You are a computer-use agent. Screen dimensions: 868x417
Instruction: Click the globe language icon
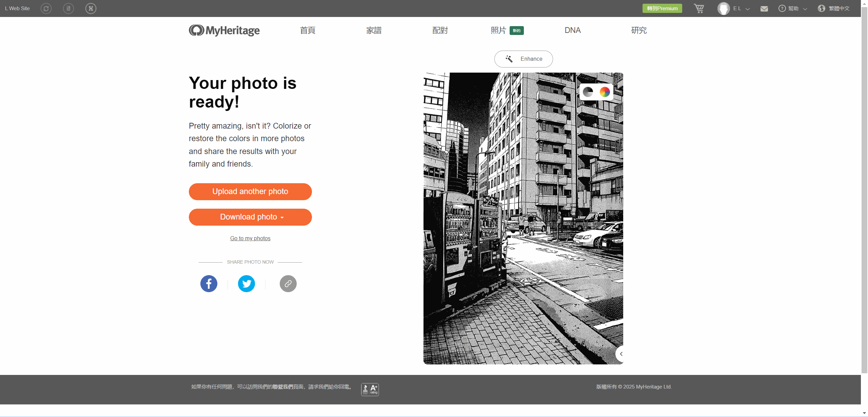click(x=821, y=8)
